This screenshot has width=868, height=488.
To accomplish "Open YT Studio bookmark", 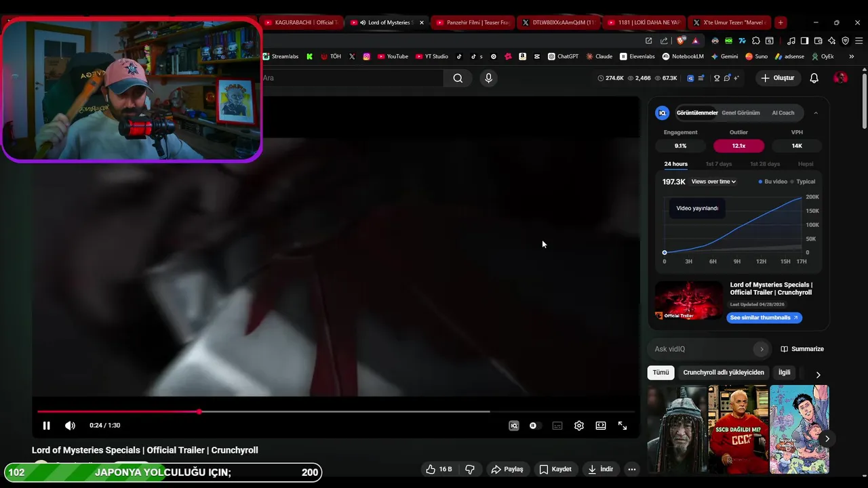I will tap(432, 56).
